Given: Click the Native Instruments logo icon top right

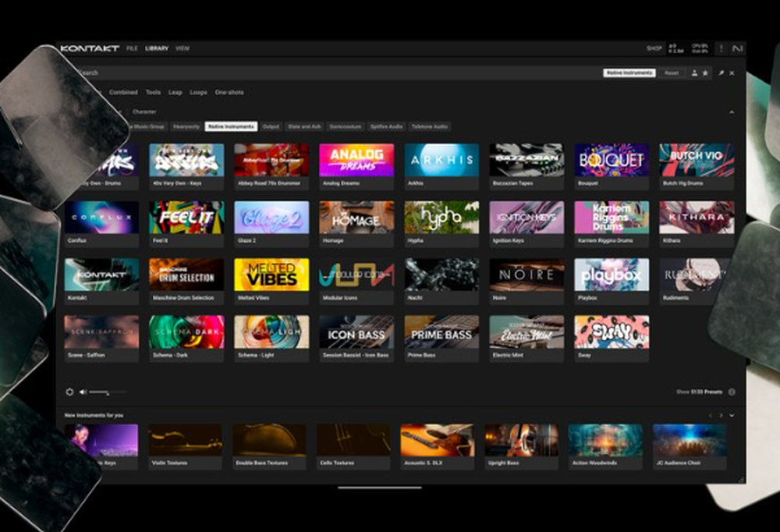Looking at the screenshot, I should (x=737, y=48).
